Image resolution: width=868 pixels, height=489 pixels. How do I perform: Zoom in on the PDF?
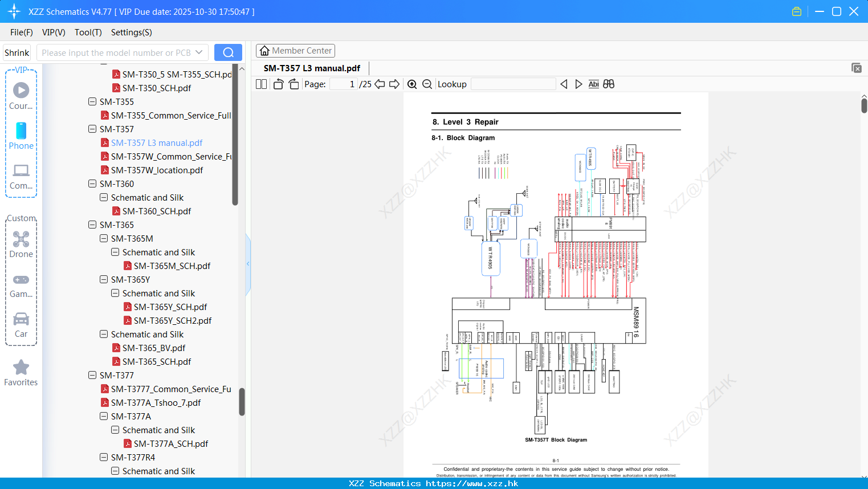point(412,84)
